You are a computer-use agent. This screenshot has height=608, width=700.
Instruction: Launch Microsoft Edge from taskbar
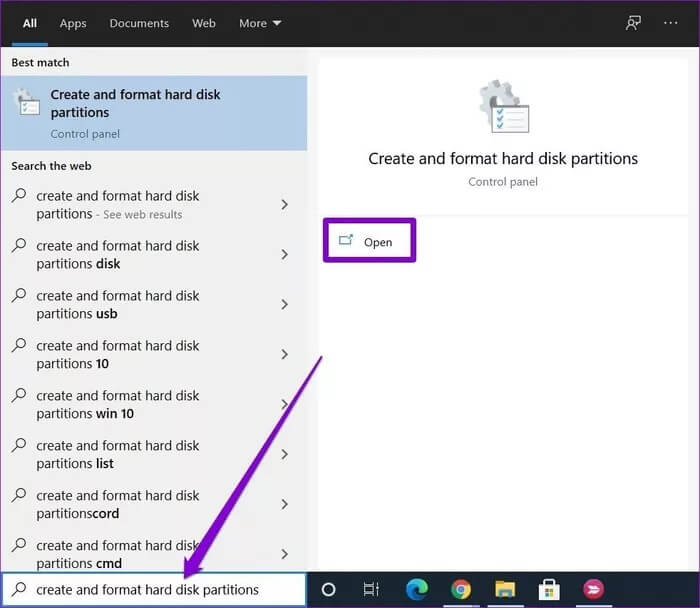pos(416,589)
